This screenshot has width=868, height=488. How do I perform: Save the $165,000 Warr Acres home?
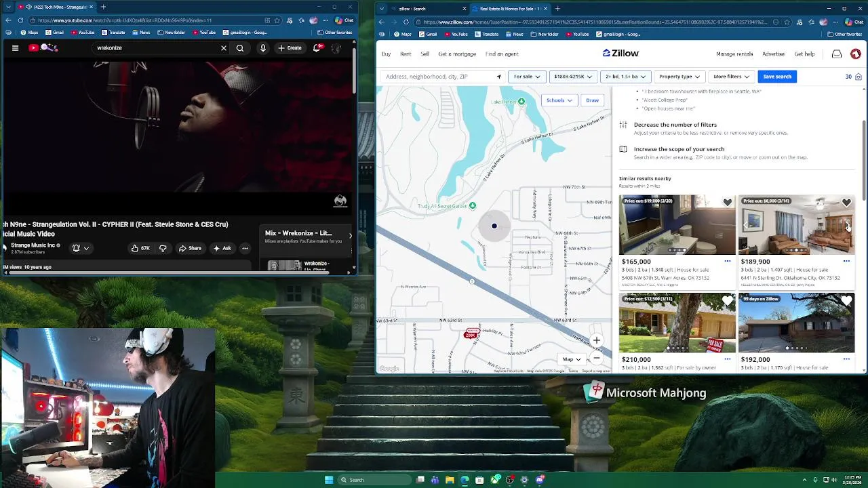tap(728, 203)
